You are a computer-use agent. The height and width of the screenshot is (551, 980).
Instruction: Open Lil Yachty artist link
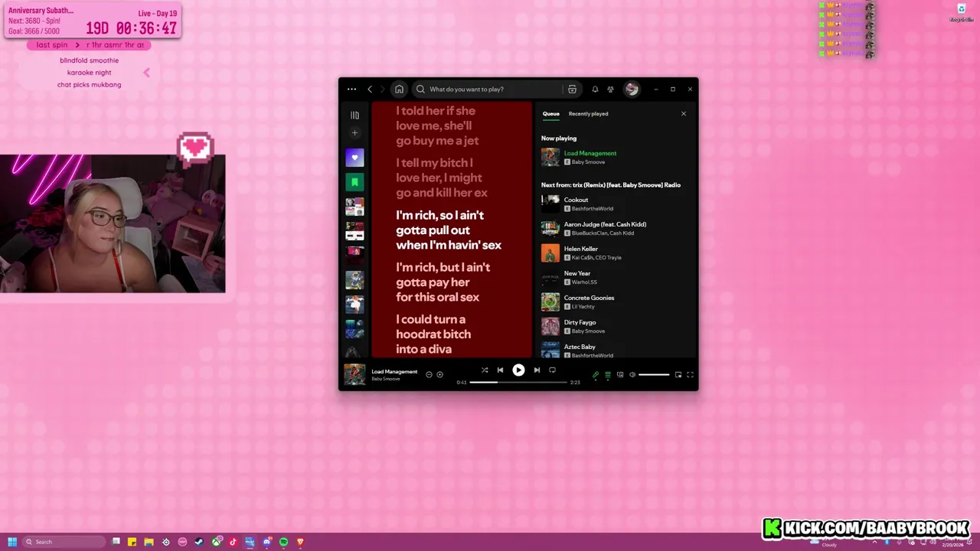tap(583, 306)
